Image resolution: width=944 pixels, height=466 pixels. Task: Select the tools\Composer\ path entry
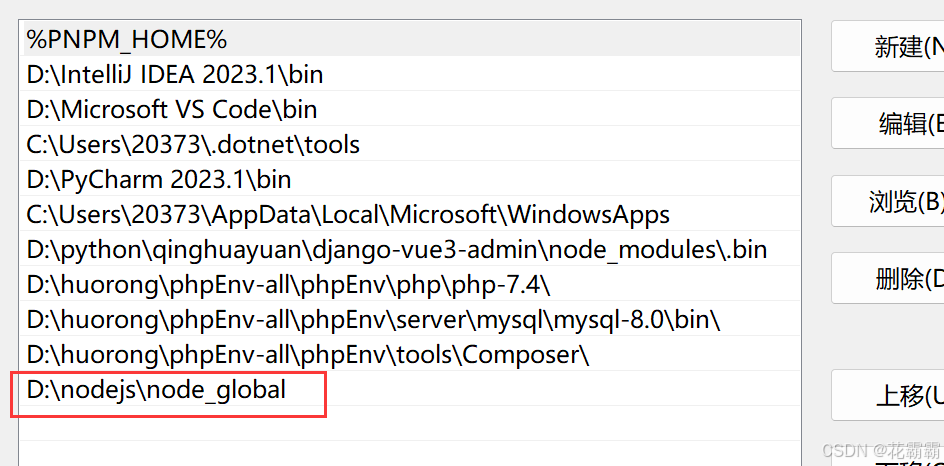[411, 354]
